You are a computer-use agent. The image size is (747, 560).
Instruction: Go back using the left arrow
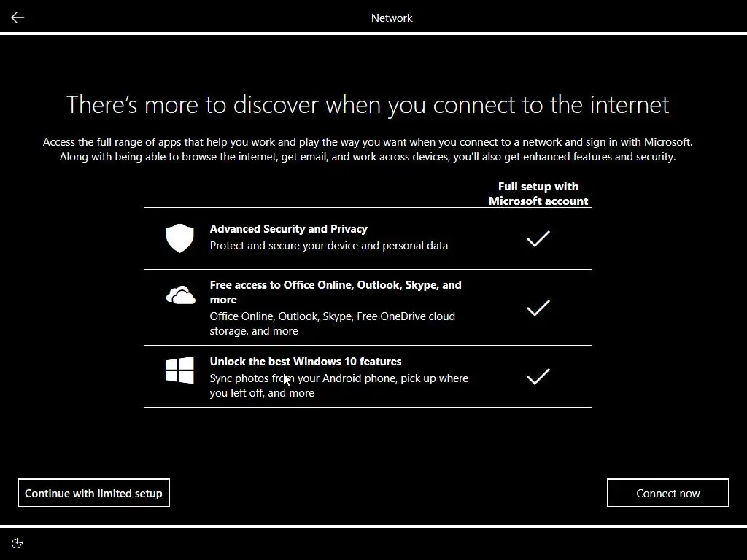[18, 17]
